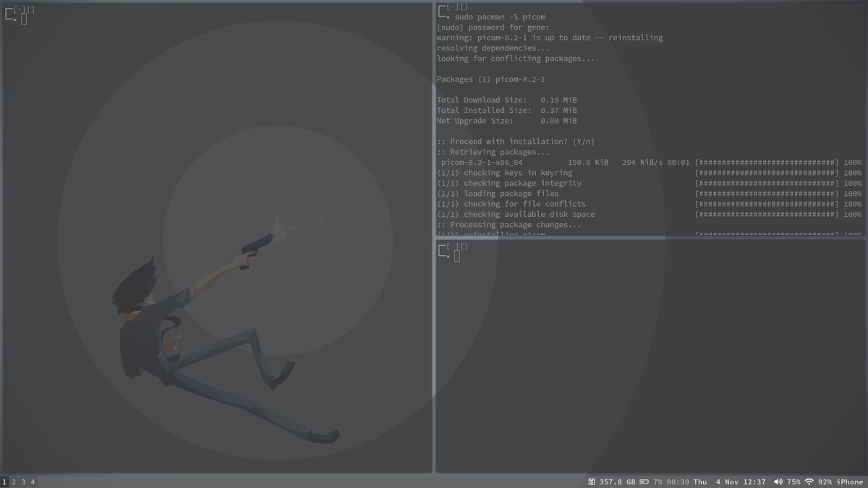Click the date 'Thu 4 Nov' in the bar
This screenshot has width=868, height=488.
[715, 481]
